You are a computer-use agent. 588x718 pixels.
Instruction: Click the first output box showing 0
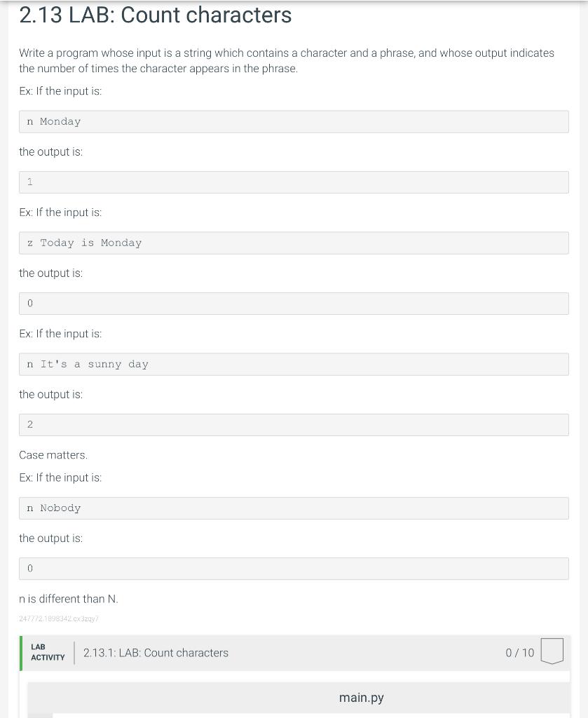tap(294, 304)
